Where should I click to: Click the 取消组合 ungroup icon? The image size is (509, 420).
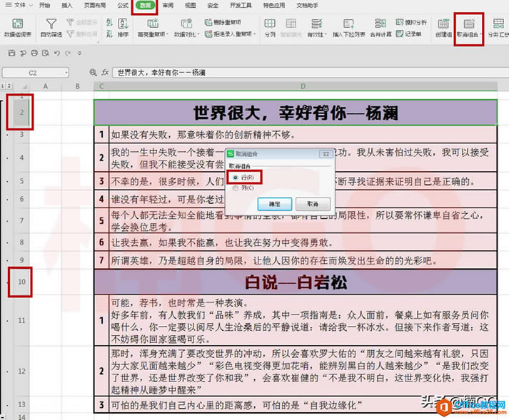469,24
